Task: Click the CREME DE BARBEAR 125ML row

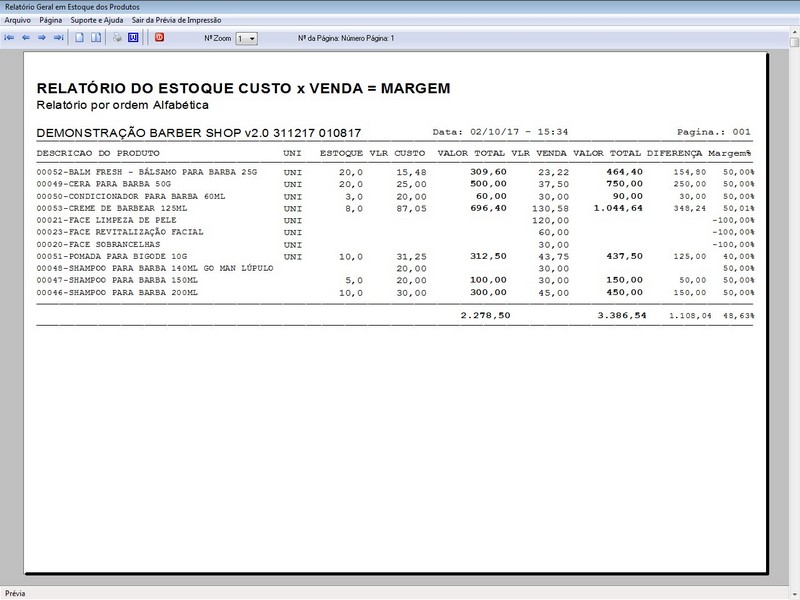Action: click(x=395, y=208)
